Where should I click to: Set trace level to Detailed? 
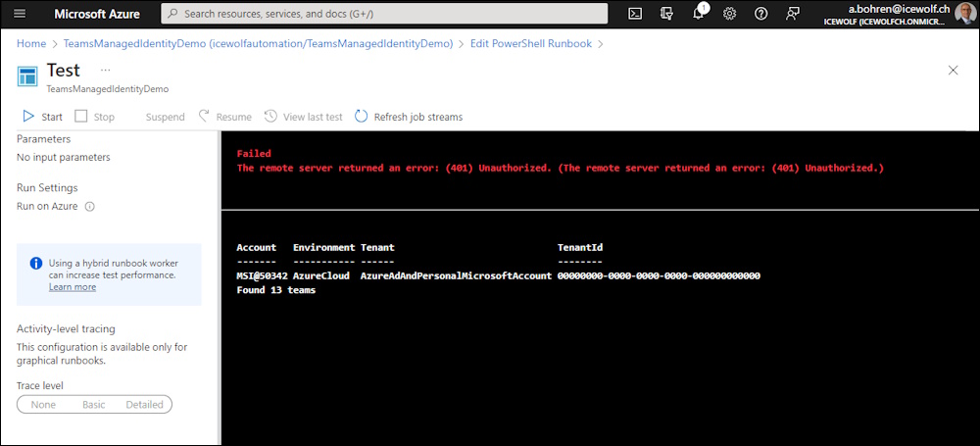[144, 405]
